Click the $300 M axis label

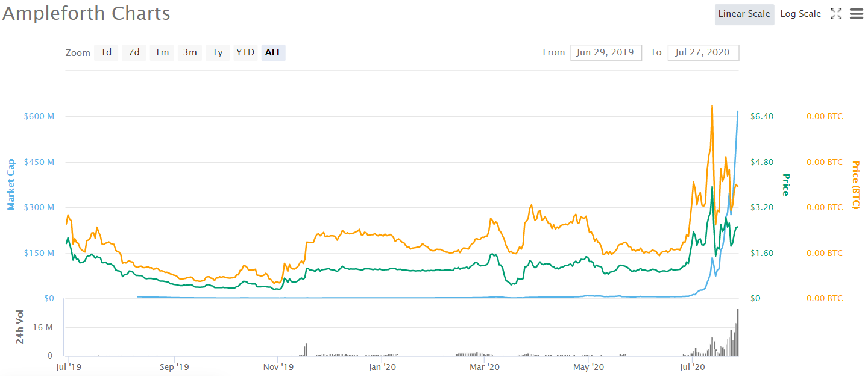point(39,207)
